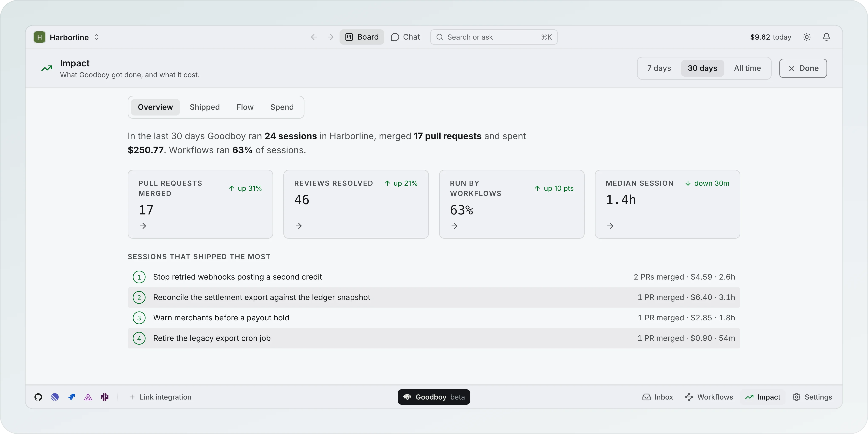
Task: Click Link integration
Action: (160, 397)
